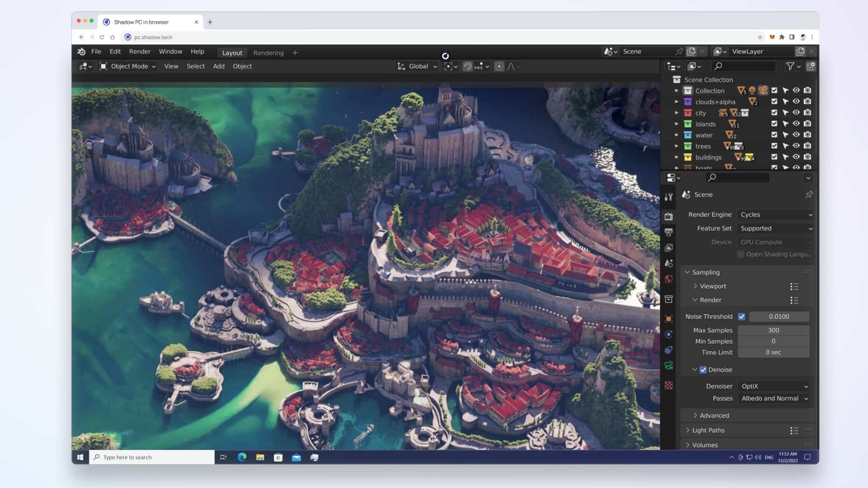The image size is (868, 488).
Task: Toggle the proportional editing circle icon
Action: (x=499, y=67)
